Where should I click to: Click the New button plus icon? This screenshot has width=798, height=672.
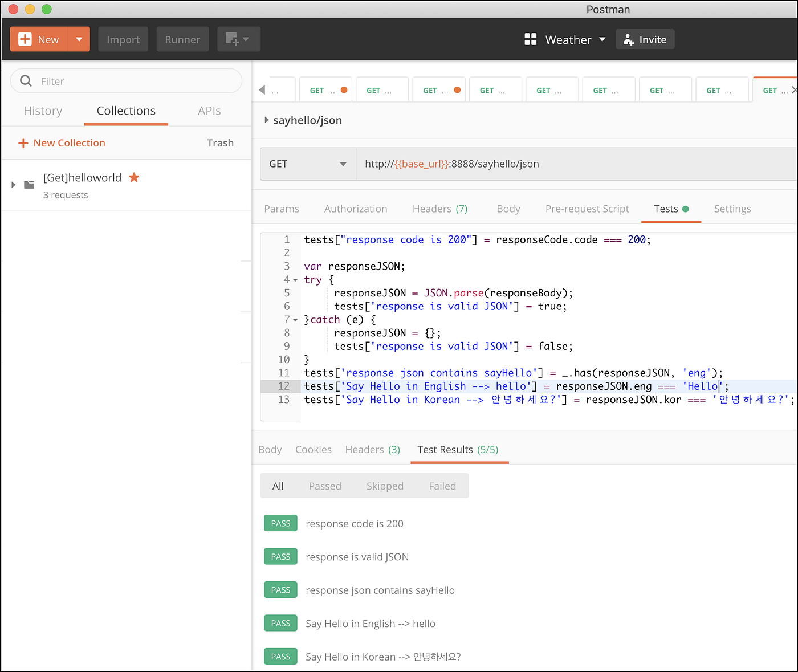(25, 39)
